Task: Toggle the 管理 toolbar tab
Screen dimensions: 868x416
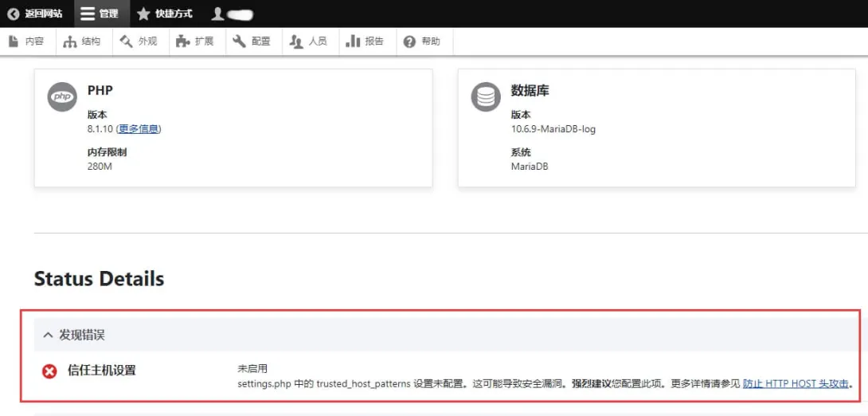Action: 103,14
